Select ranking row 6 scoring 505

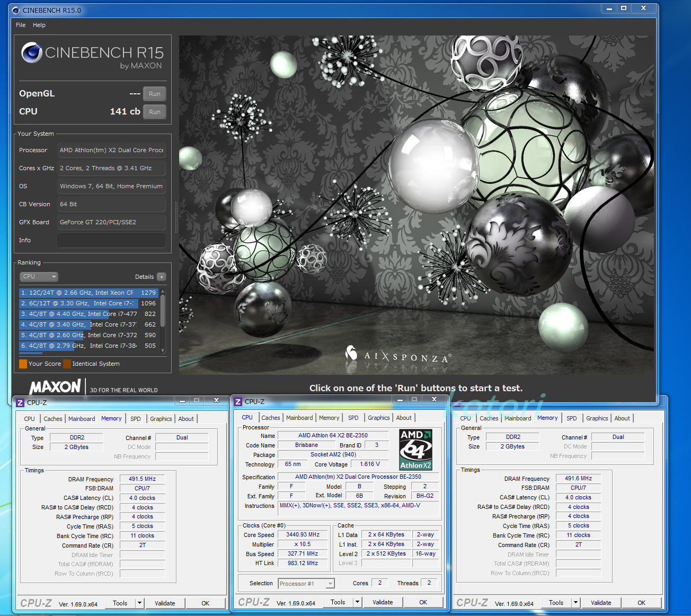point(88,346)
